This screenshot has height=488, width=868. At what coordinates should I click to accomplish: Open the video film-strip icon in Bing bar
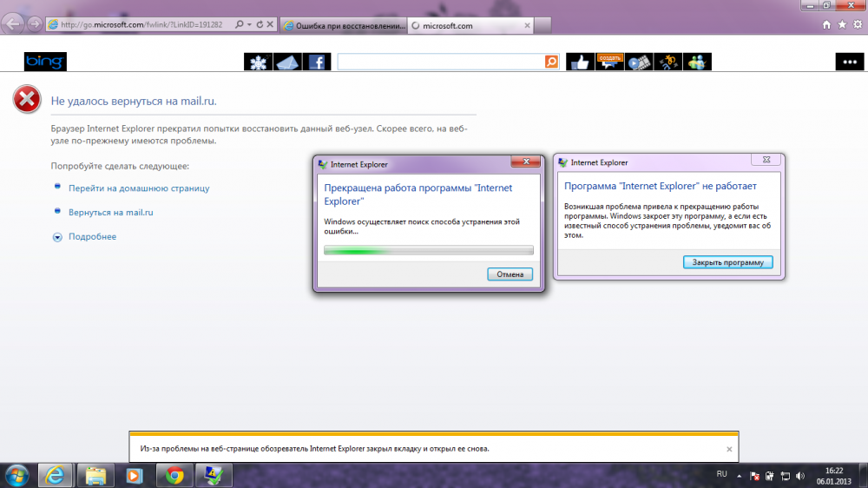[639, 62]
